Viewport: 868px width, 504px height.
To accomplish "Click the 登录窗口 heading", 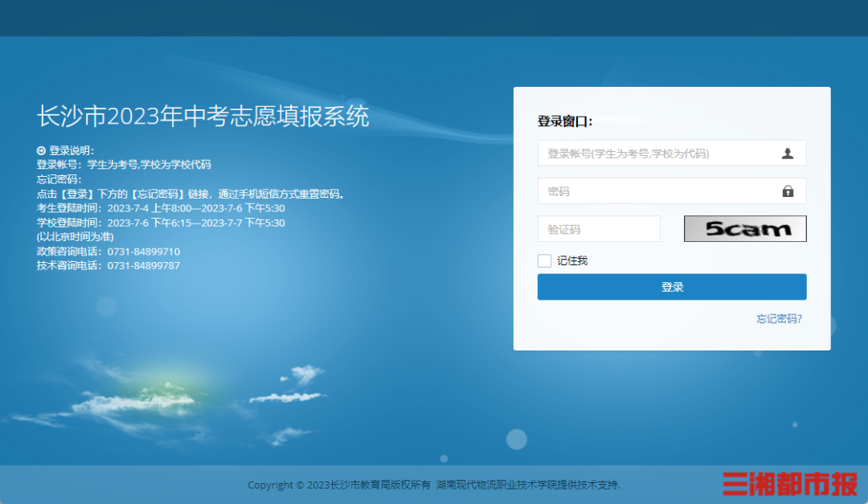I will [565, 121].
